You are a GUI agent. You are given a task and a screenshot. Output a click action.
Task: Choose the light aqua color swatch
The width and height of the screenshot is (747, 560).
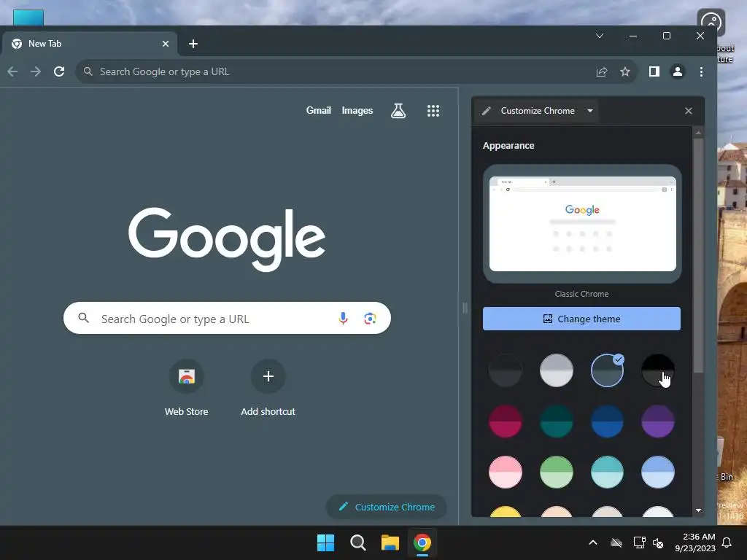(607, 472)
